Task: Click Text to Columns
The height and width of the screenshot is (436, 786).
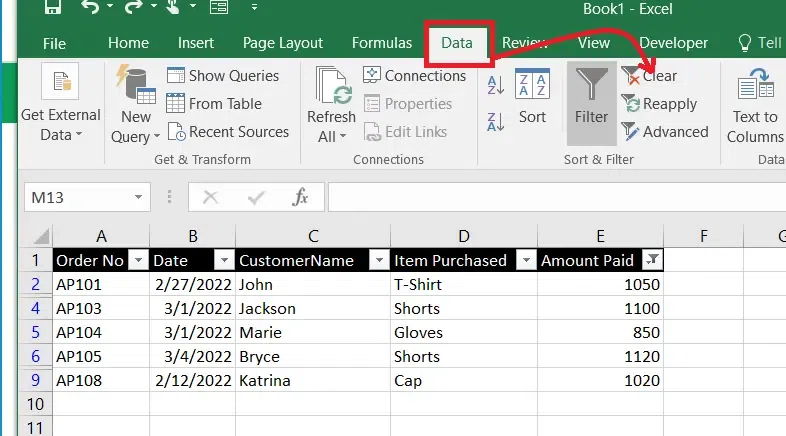Action: [755, 106]
